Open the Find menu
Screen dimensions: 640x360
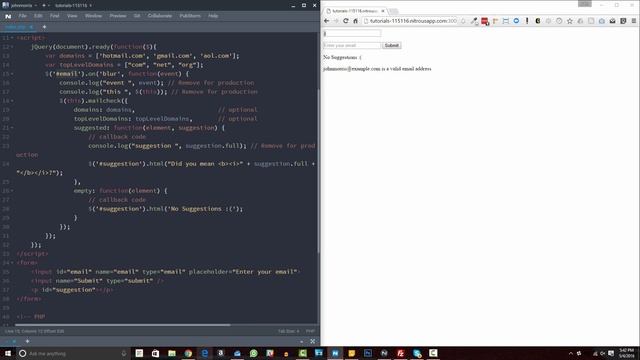[x=54, y=16]
